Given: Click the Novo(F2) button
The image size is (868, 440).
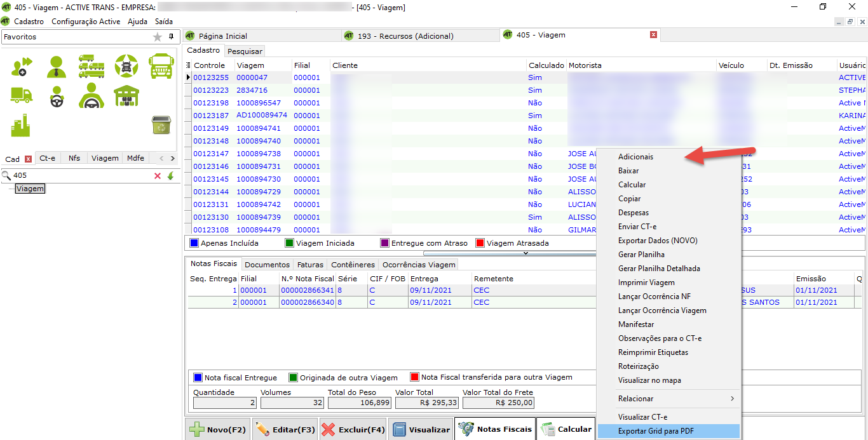Looking at the screenshot, I should pos(217,429).
